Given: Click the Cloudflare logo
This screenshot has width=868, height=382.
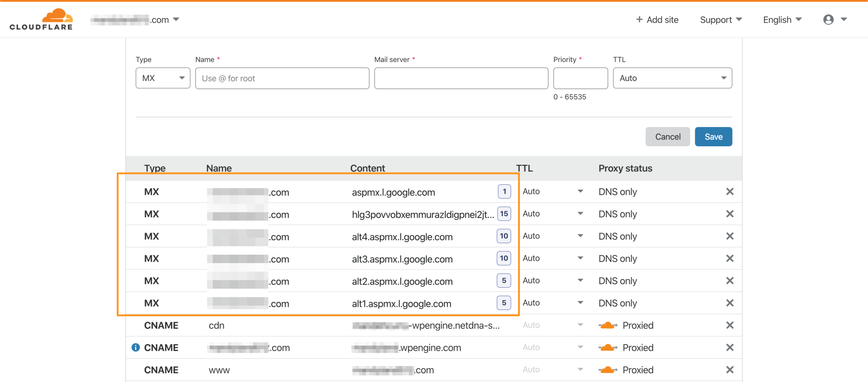Looking at the screenshot, I should (x=41, y=19).
